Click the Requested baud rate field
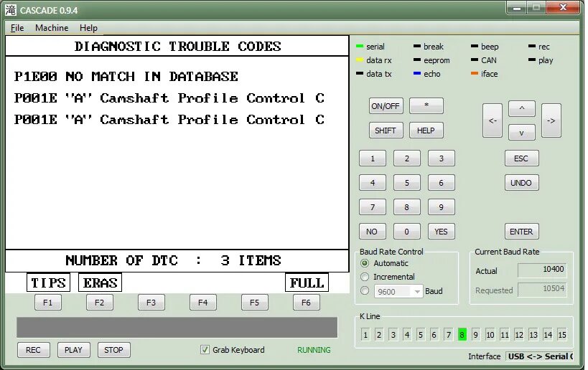Viewport: 588px width, 370px height. pyautogui.click(x=542, y=289)
